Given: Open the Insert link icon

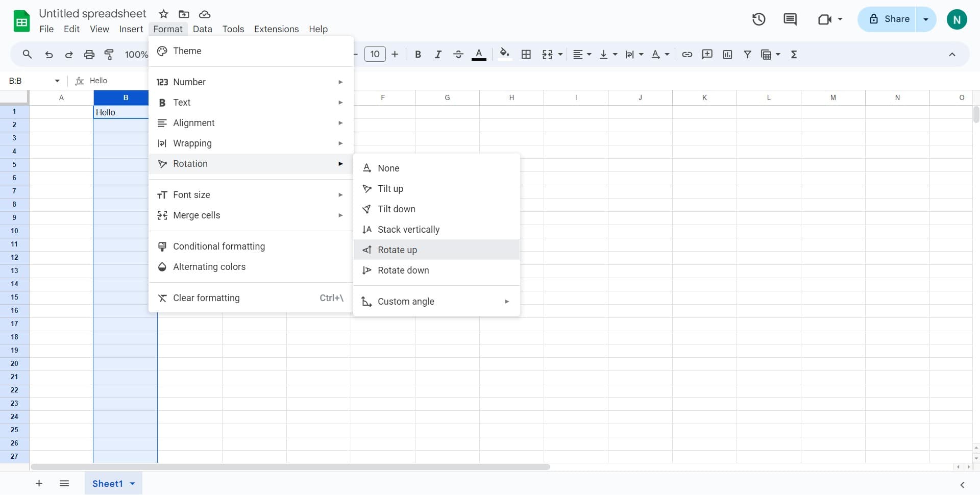Looking at the screenshot, I should (x=687, y=54).
